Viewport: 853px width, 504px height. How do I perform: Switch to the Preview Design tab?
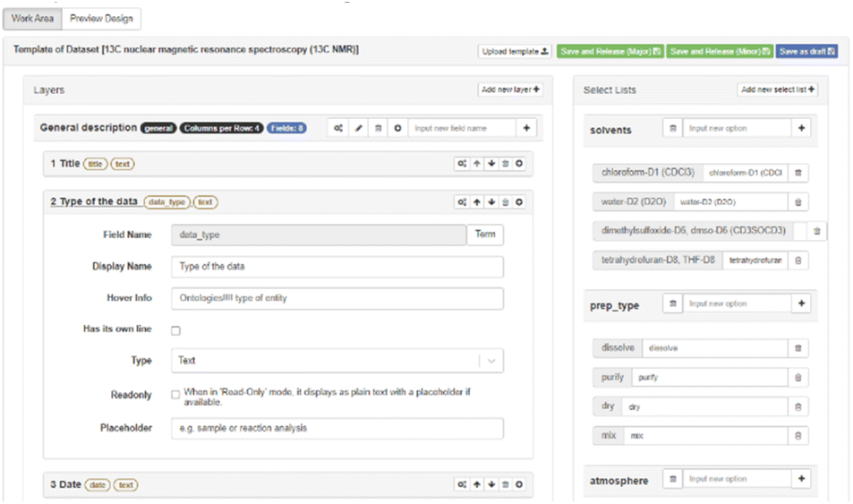pyautogui.click(x=101, y=18)
